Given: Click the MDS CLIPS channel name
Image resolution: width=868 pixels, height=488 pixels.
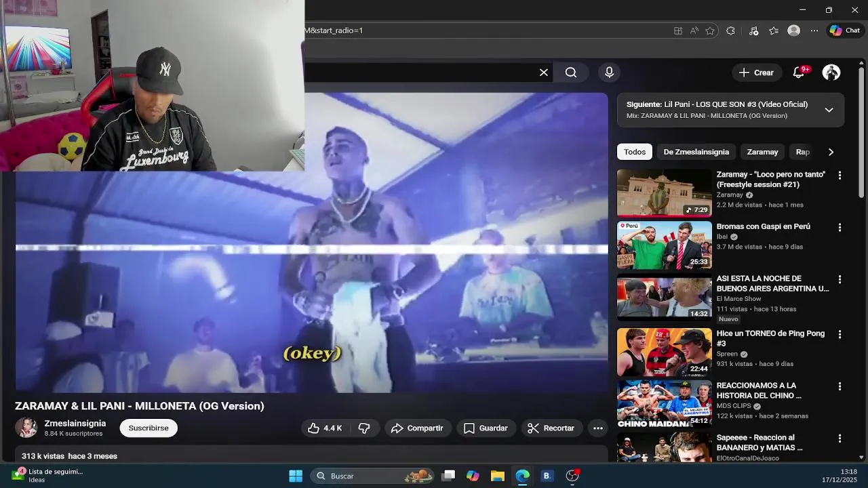Looking at the screenshot, I should tap(734, 406).
